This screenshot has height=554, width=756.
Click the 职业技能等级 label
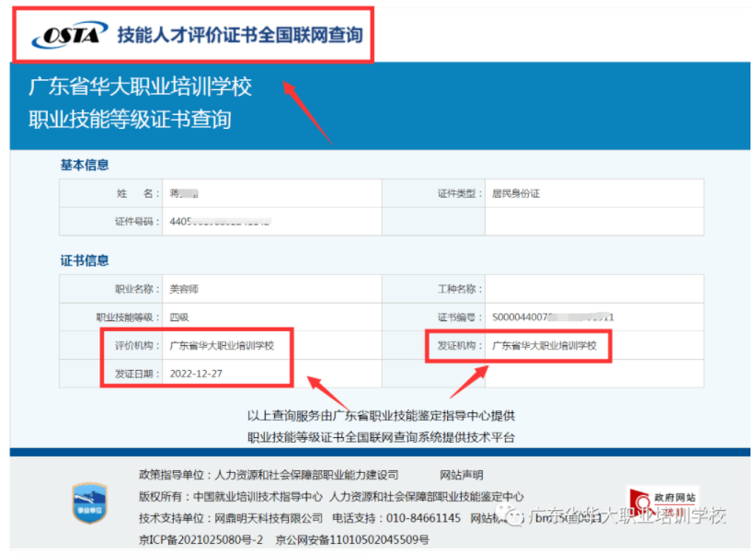pos(128,317)
